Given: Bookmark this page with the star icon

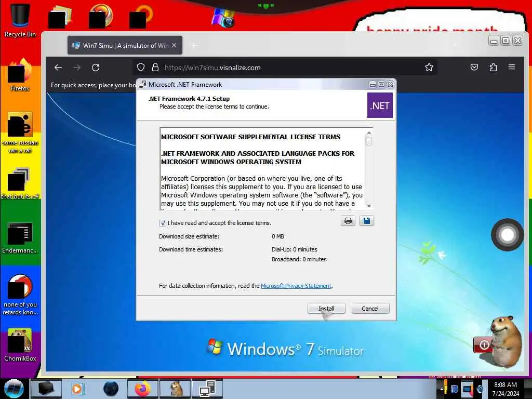Looking at the screenshot, I should (x=429, y=67).
